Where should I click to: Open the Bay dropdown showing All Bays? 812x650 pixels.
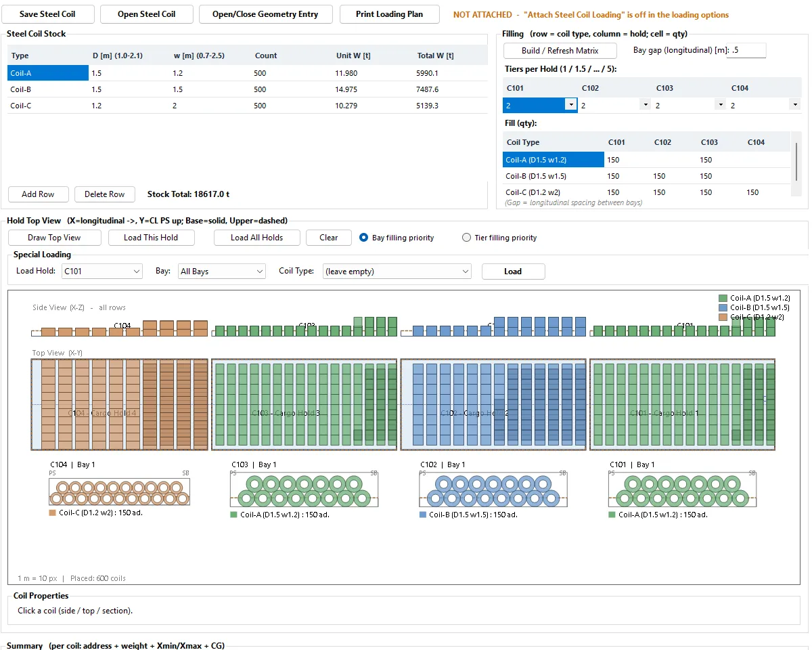[x=221, y=272]
